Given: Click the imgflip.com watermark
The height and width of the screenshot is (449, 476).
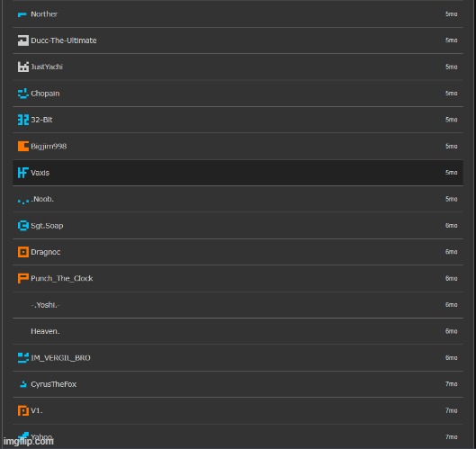Looking at the screenshot, I should tap(29, 441).
